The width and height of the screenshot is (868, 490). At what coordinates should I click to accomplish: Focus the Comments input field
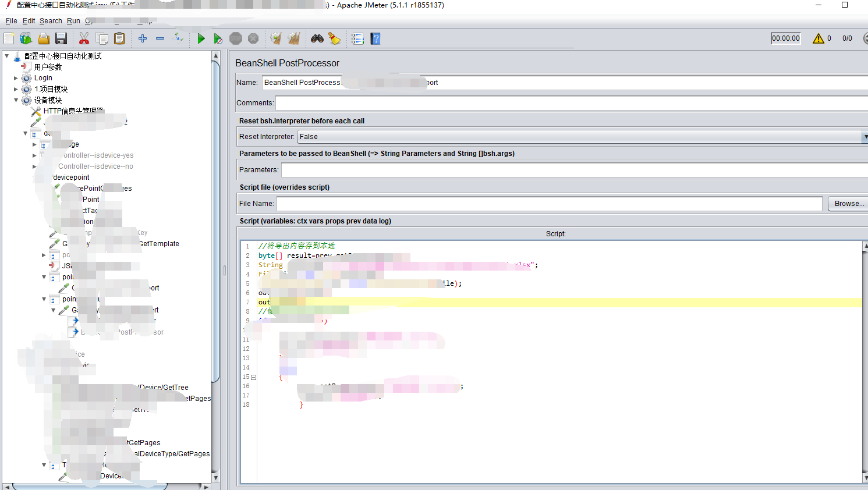click(x=572, y=103)
